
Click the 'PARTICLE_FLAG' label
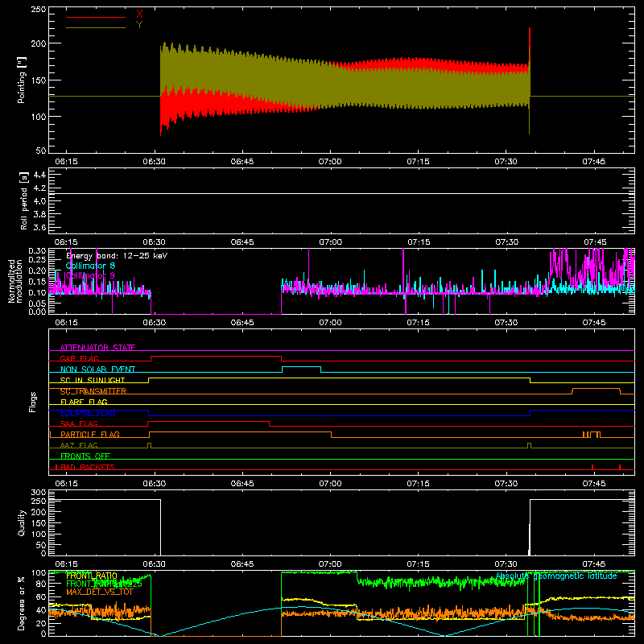click(x=90, y=434)
